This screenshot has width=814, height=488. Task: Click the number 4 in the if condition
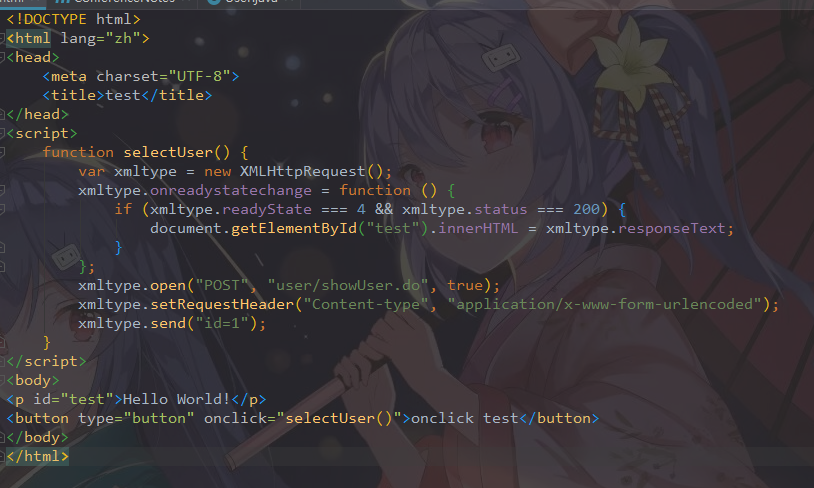(x=361, y=210)
